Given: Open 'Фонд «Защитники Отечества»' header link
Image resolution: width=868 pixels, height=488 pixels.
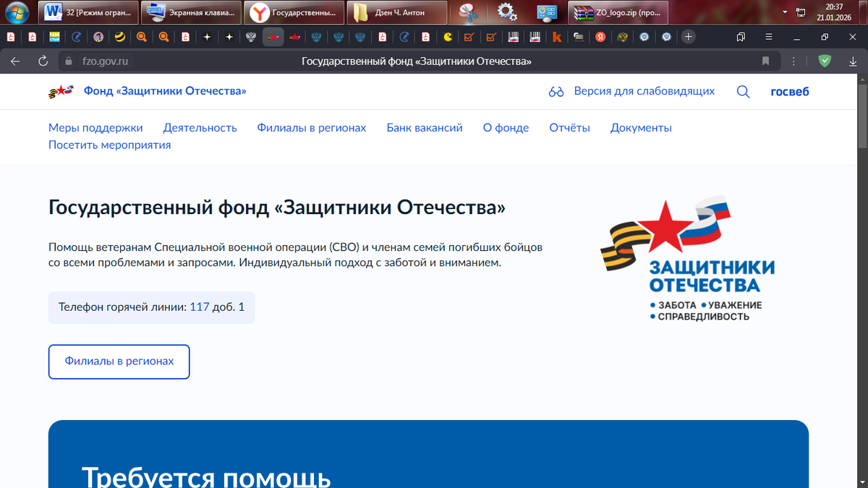Looking at the screenshot, I should (x=165, y=91).
